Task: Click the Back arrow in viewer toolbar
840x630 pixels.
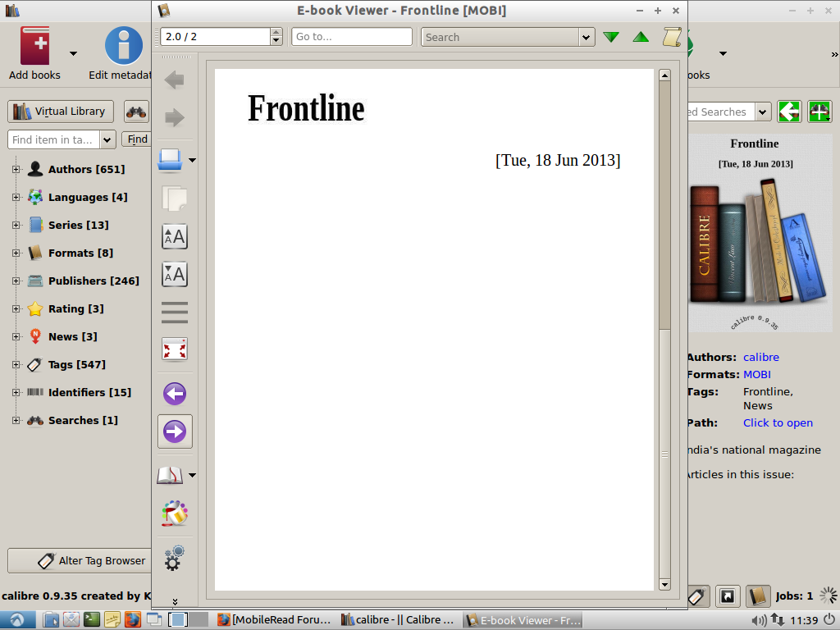Action: pyautogui.click(x=174, y=80)
